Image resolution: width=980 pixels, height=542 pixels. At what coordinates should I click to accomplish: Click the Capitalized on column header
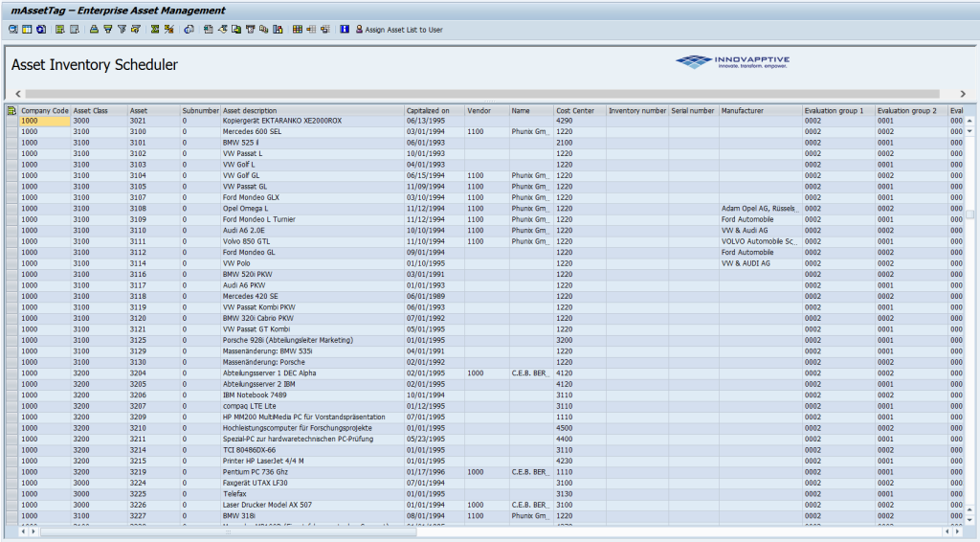[434, 111]
